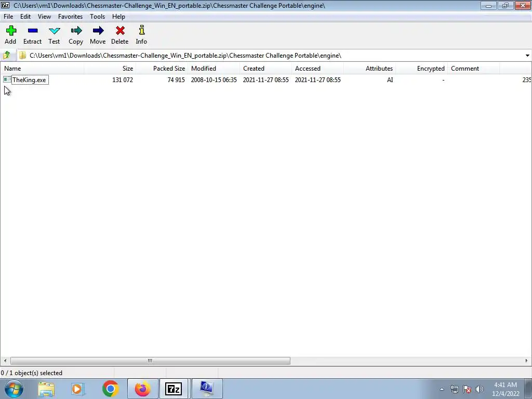Click the volume speaker tray icon
The image size is (532, 399).
point(480,389)
